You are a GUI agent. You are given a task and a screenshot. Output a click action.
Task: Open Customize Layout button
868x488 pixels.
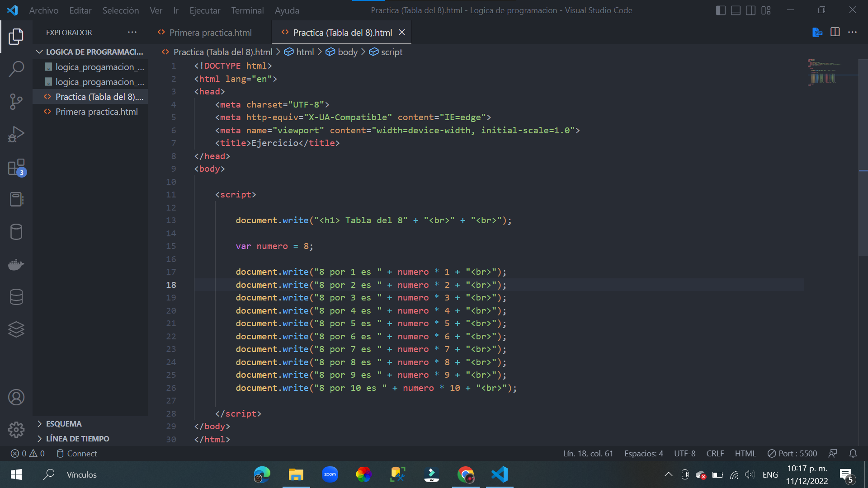tap(766, 10)
